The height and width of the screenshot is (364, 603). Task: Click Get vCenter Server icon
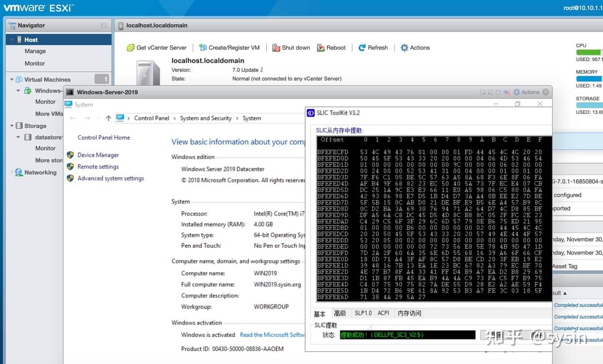pos(130,47)
